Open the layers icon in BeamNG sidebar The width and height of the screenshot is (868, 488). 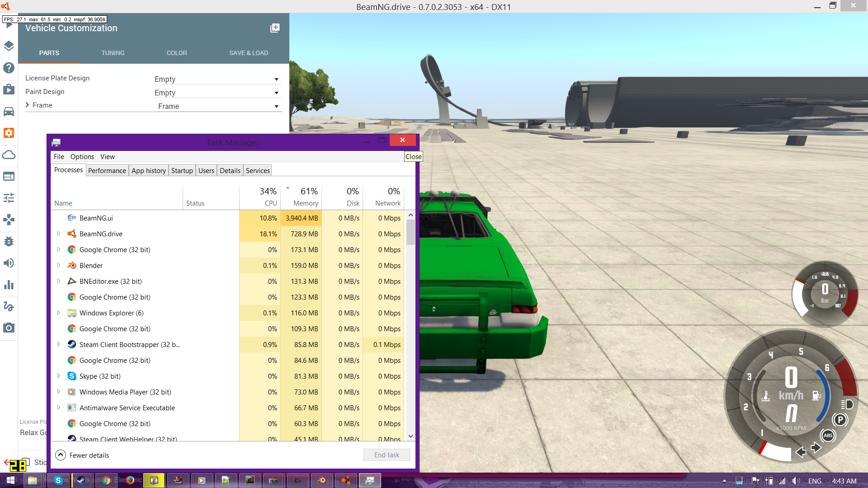coord(9,46)
